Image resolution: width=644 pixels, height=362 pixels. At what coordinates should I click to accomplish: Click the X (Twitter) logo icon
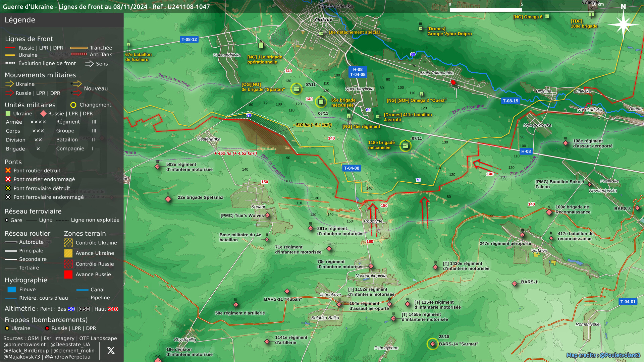point(111,351)
